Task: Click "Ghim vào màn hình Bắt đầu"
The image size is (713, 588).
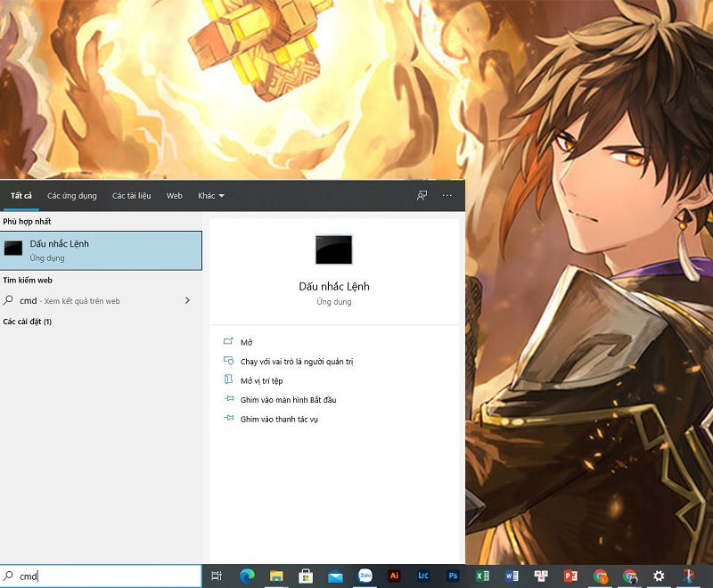Action: (288, 400)
